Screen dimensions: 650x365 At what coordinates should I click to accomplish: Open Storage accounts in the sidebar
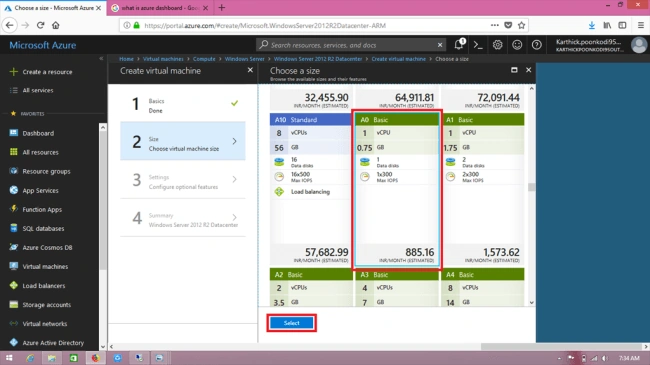click(x=46, y=305)
